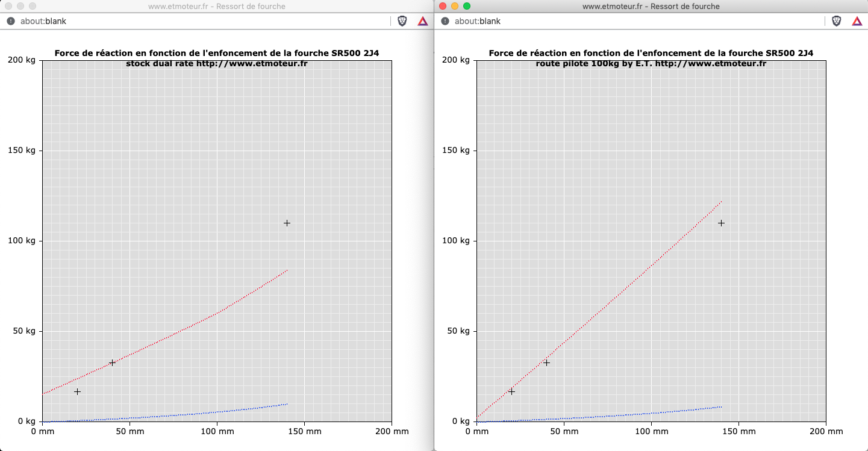868x451 pixels.
Task: Click Brave rewards triangle icon in left window
Action: tap(423, 21)
